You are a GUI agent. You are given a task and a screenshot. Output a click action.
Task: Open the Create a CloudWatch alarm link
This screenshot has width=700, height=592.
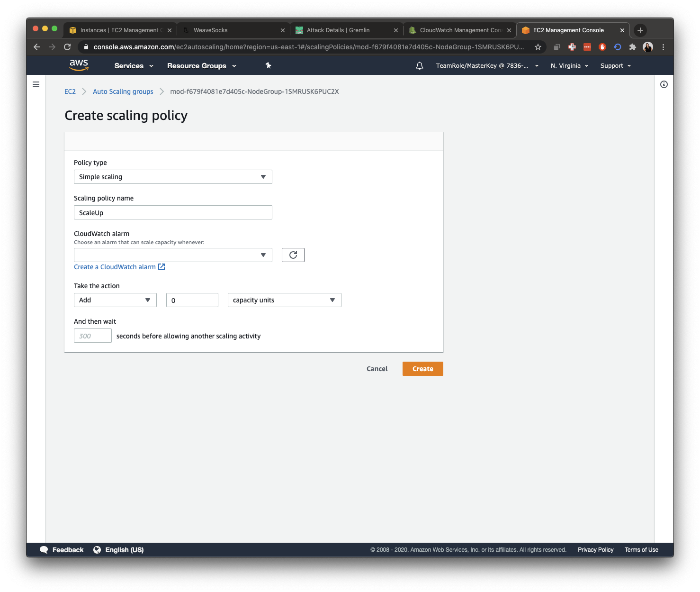[x=119, y=267]
